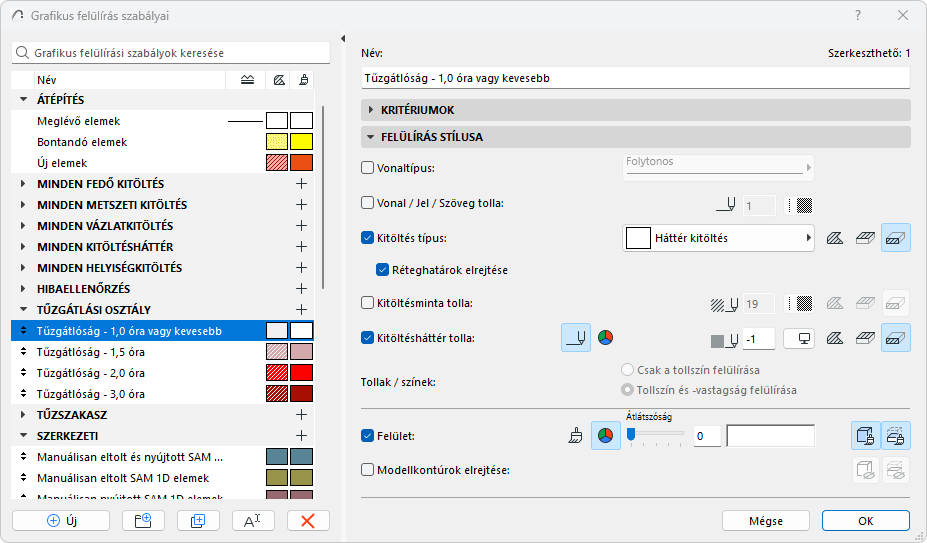Delete the rule with the red X button
Viewport: 927px width, 543px height.
[308, 521]
